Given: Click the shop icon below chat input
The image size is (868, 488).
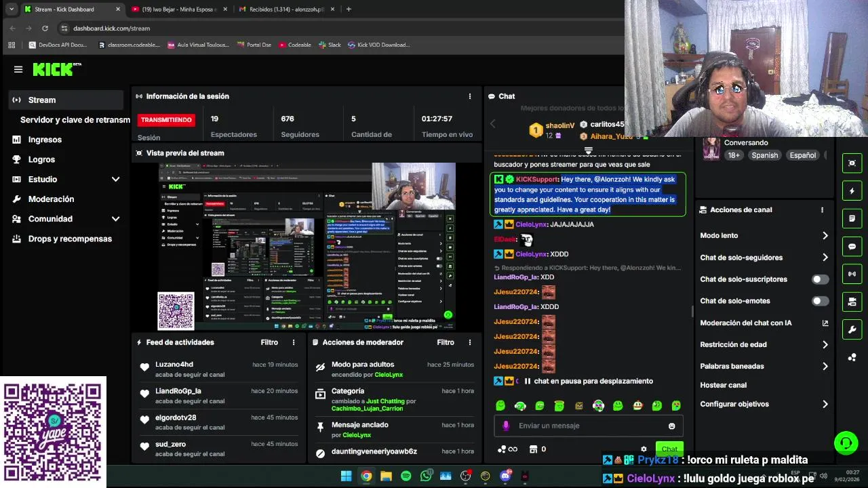Looking at the screenshot, I should point(533,449).
